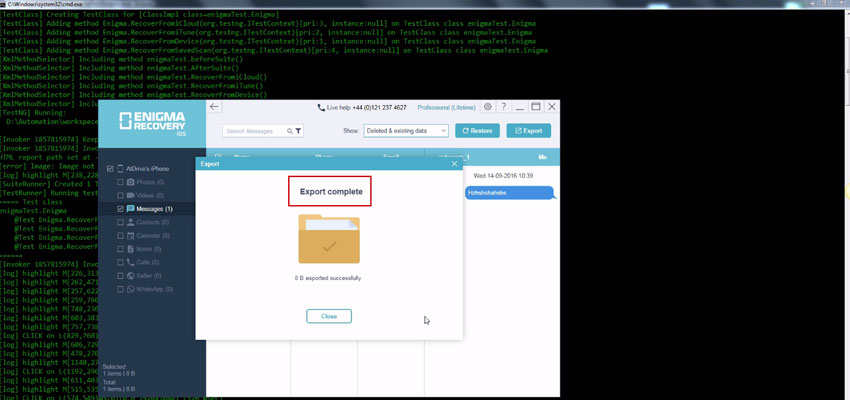Viewport: 850px width, 400px height.
Task: Select the Messages (1) sidebar label
Action: coord(154,209)
